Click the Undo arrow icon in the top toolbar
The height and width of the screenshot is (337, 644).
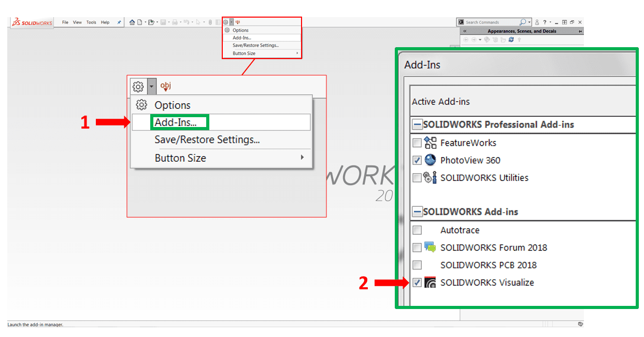(187, 22)
